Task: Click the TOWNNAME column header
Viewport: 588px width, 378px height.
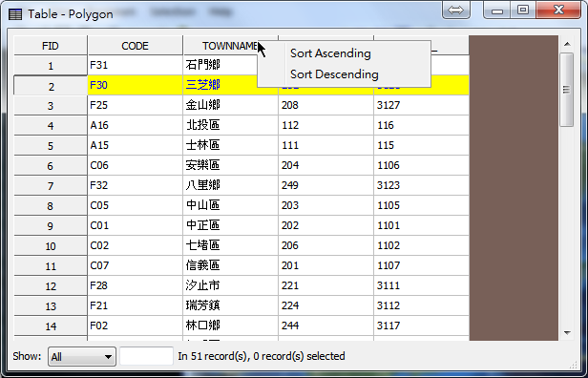Action: (x=230, y=46)
